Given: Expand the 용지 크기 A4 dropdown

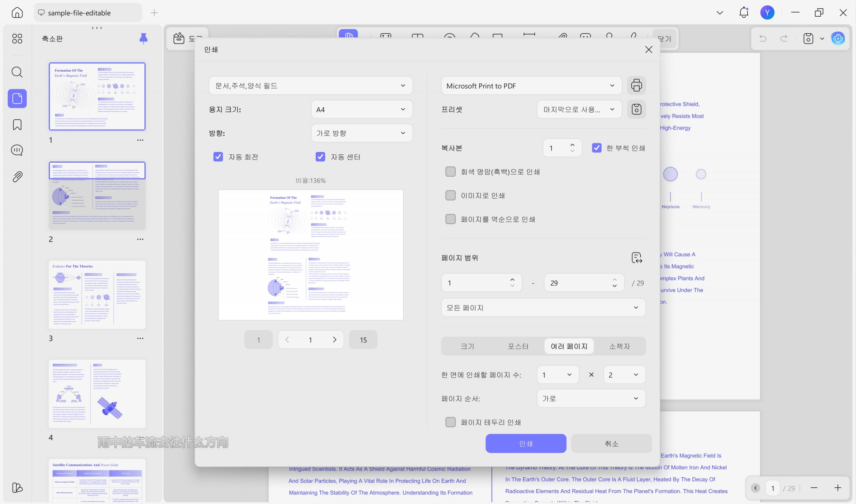Looking at the screenshot, I should [x=361, y=109].
